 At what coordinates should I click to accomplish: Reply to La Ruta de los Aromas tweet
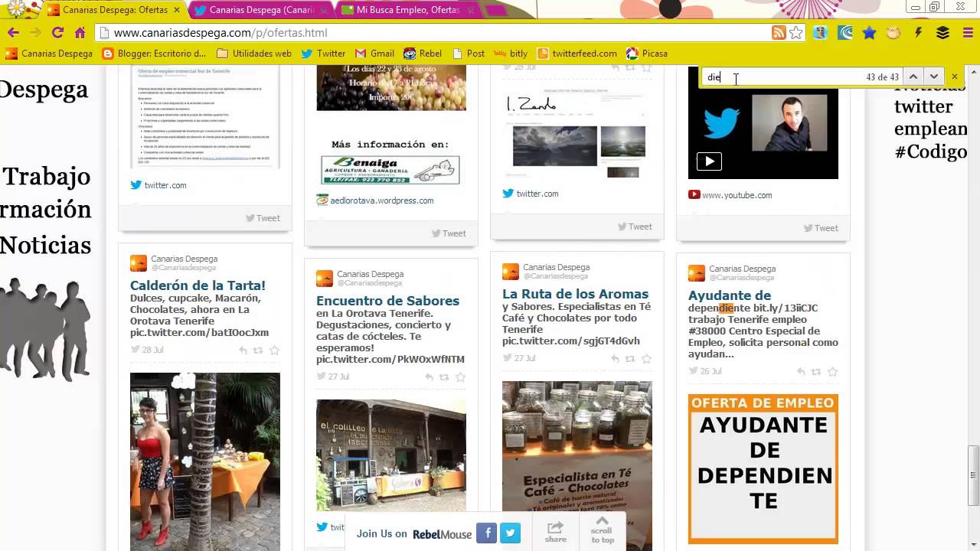click(615, 359)
